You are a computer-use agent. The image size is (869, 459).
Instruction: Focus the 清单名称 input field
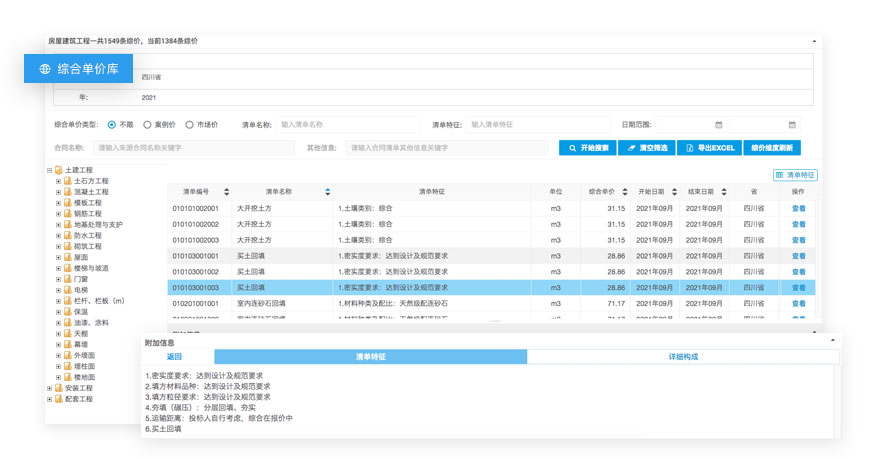pyautogui.click(x=347, y=125)
